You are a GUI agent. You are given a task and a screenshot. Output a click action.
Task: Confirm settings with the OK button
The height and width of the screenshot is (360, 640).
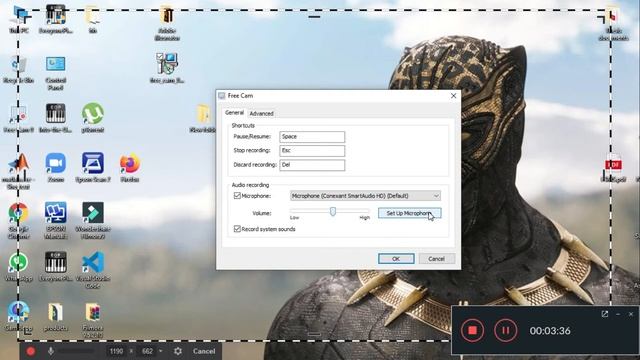point(396,259)
